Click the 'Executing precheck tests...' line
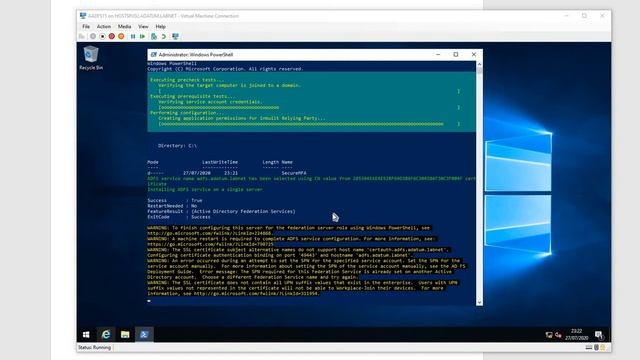 187,80
